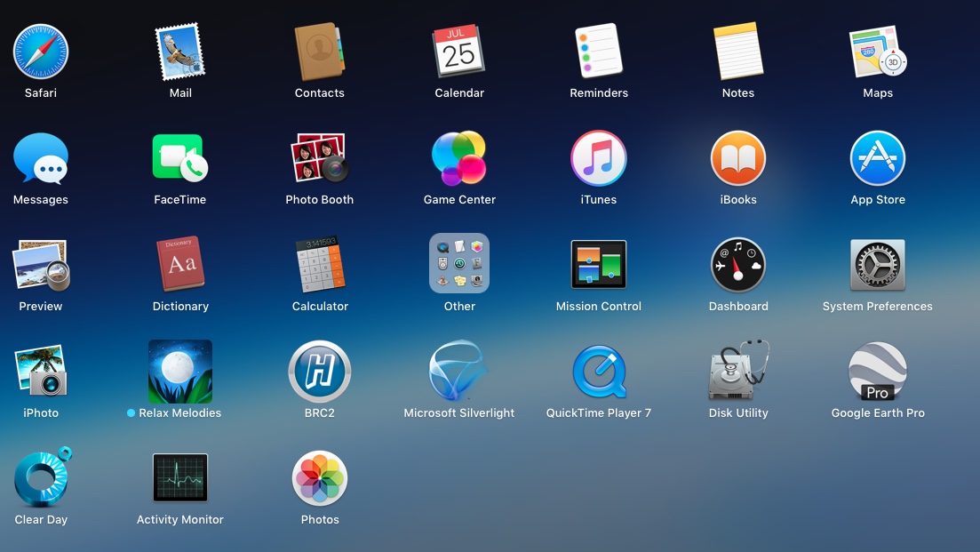980x552 pixels.
Task: Launch the BRC2 icon
Action: tap(319, 372)
